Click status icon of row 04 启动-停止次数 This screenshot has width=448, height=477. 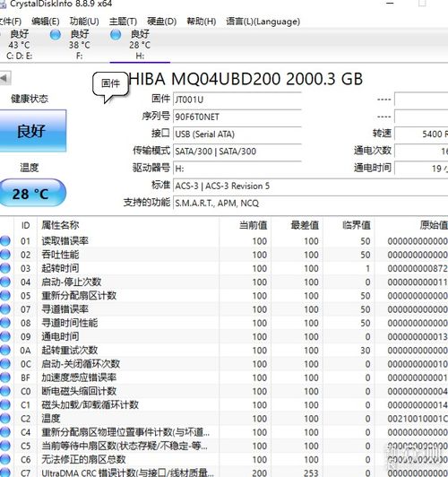(4, 282)
